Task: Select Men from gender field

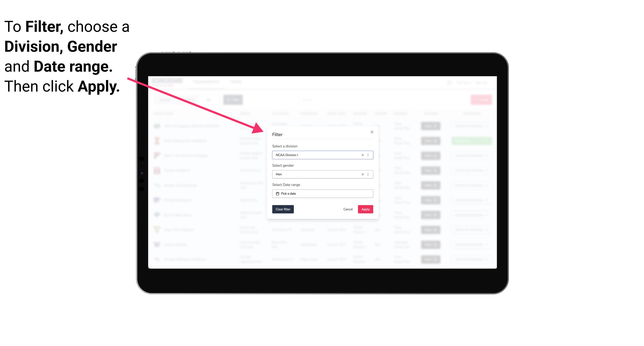Action: [322, 174]
